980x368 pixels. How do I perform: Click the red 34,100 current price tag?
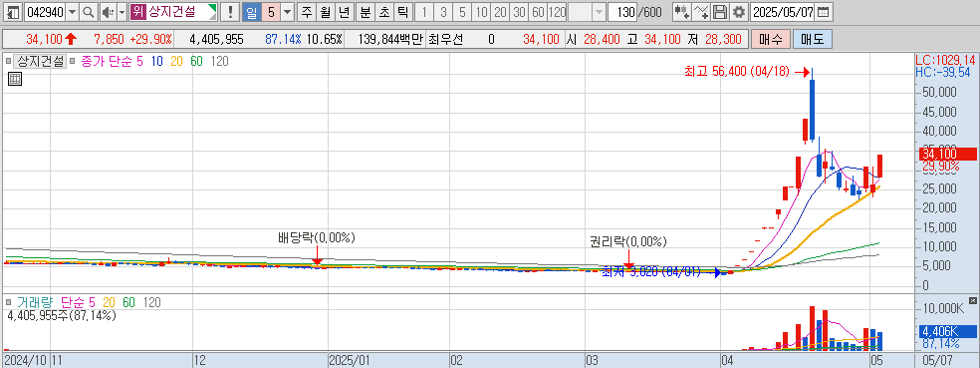coord(947,154)
